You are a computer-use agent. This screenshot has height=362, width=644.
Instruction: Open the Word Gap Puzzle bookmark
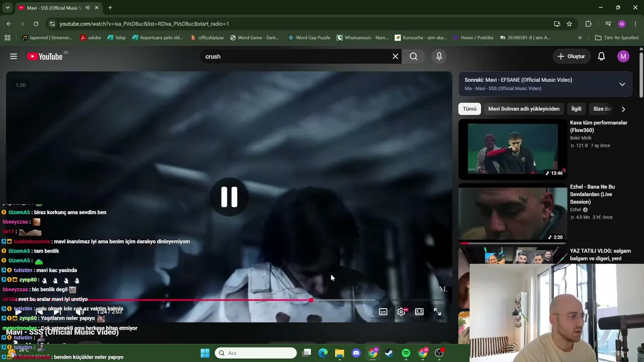(x=309, y=38)
